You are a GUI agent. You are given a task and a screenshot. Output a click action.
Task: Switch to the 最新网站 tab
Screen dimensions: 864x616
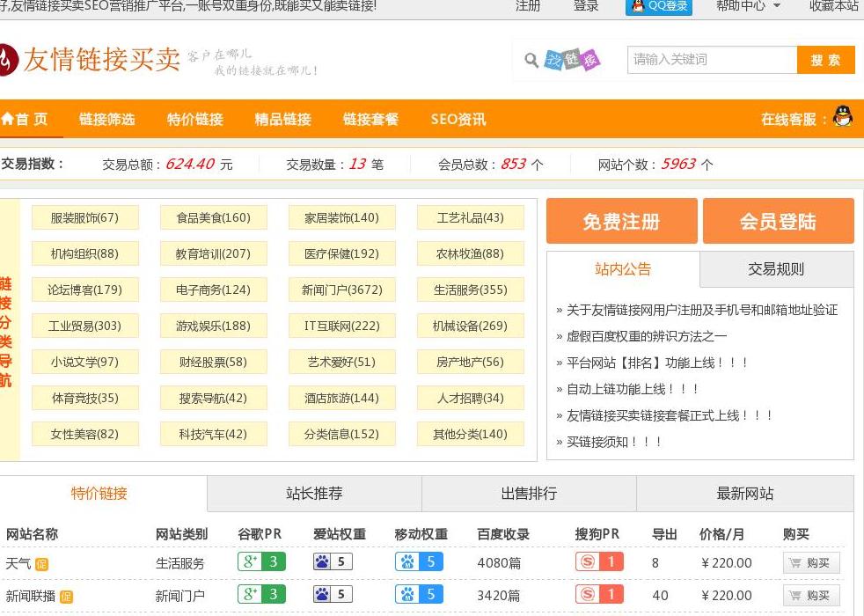coord(745,493)
